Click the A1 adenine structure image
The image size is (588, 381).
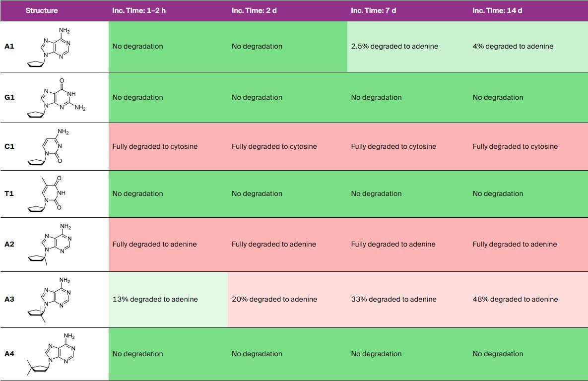54,47
